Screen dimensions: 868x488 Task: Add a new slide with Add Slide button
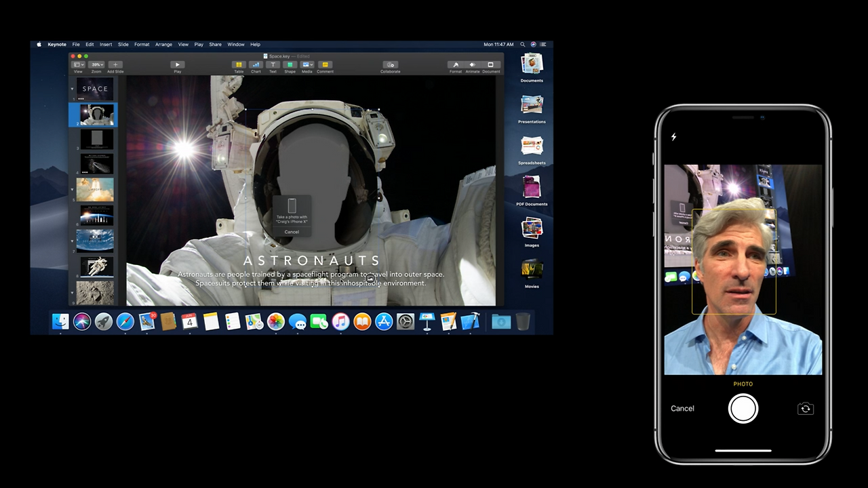pyautogui.click(x=115, y=64)
